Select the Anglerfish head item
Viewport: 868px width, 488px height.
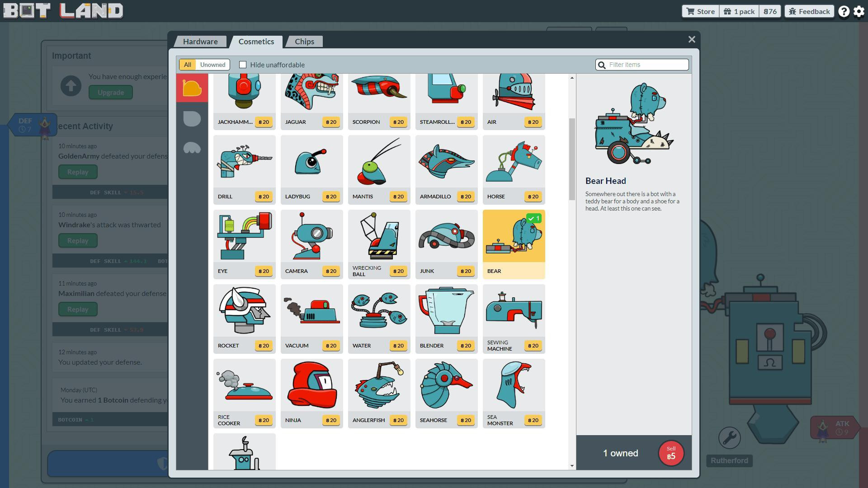tap(379, 394)
